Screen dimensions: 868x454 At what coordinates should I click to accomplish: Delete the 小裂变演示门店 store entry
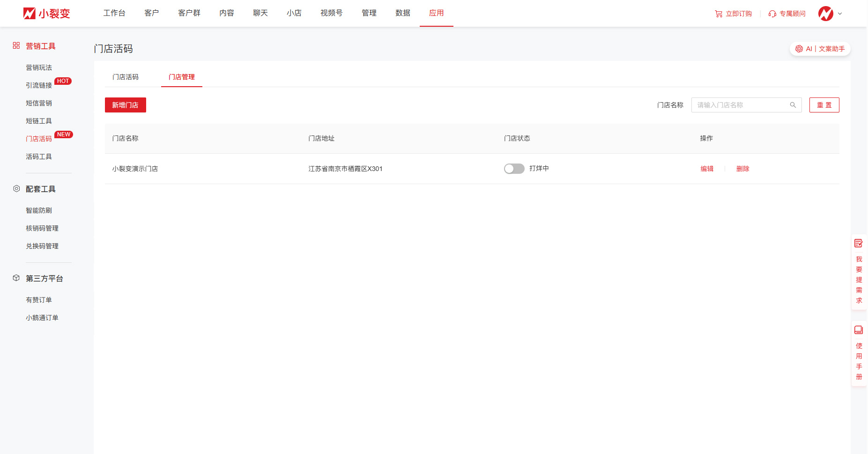tap(742, 169)
